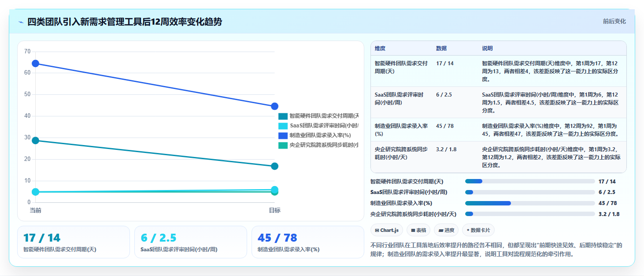Click the 70 y-axis tick label
Viewport: 644px width, 276px height.
click(27, 52)
